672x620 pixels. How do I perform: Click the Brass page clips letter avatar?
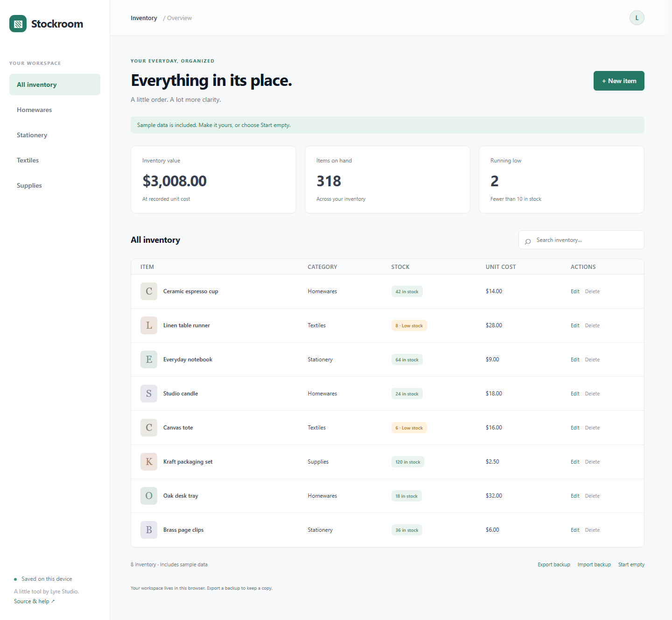point(149,530)
